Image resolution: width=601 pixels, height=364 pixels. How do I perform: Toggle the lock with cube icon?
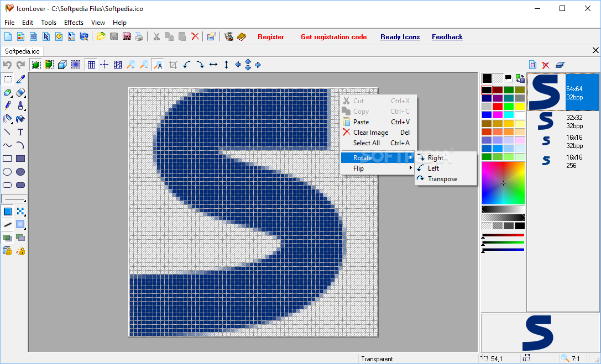[x=8, y=251]
